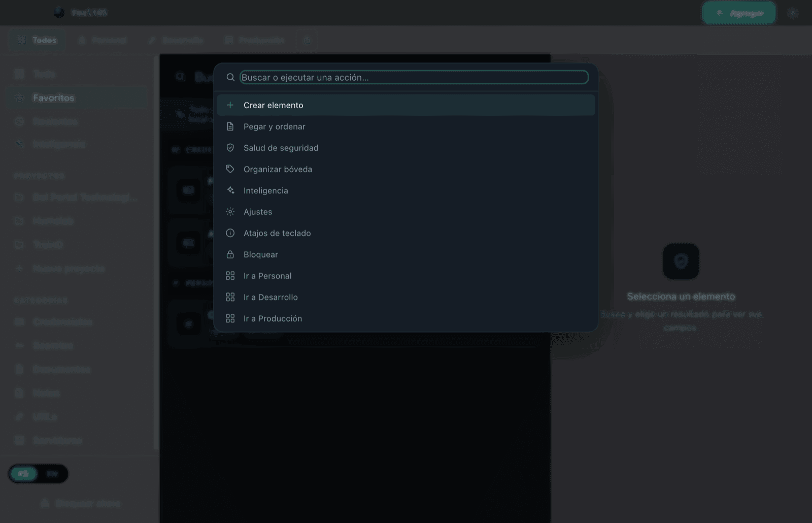Click the padlock icon for Bloquear command
The width and height of the screenshot is (812, 523).
click(230, 254)
